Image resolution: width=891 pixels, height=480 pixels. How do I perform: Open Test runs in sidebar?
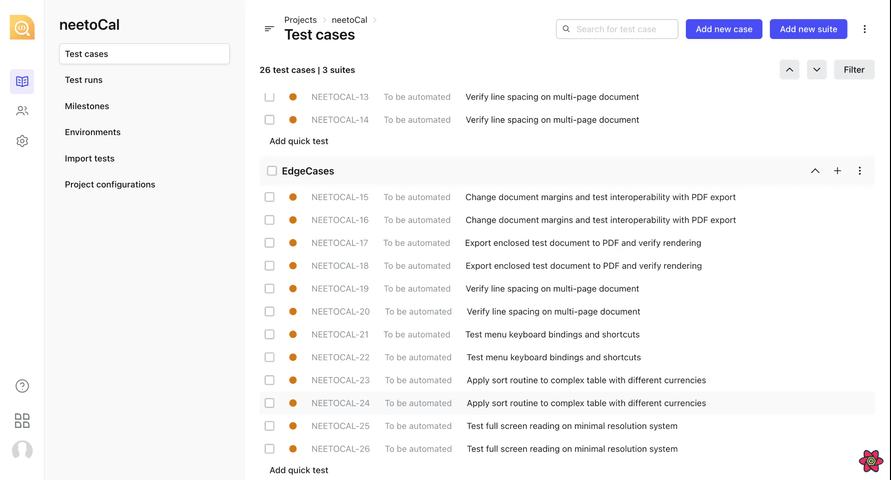[84, 80]
